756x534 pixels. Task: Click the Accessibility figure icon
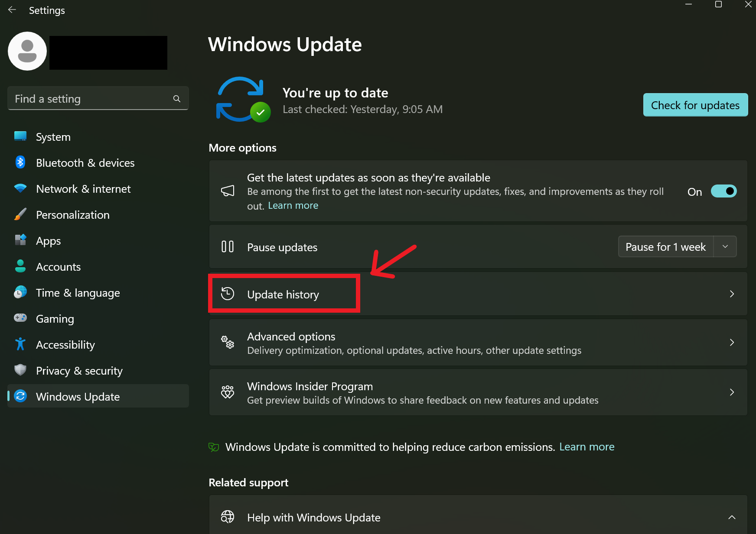click(20, 344)
